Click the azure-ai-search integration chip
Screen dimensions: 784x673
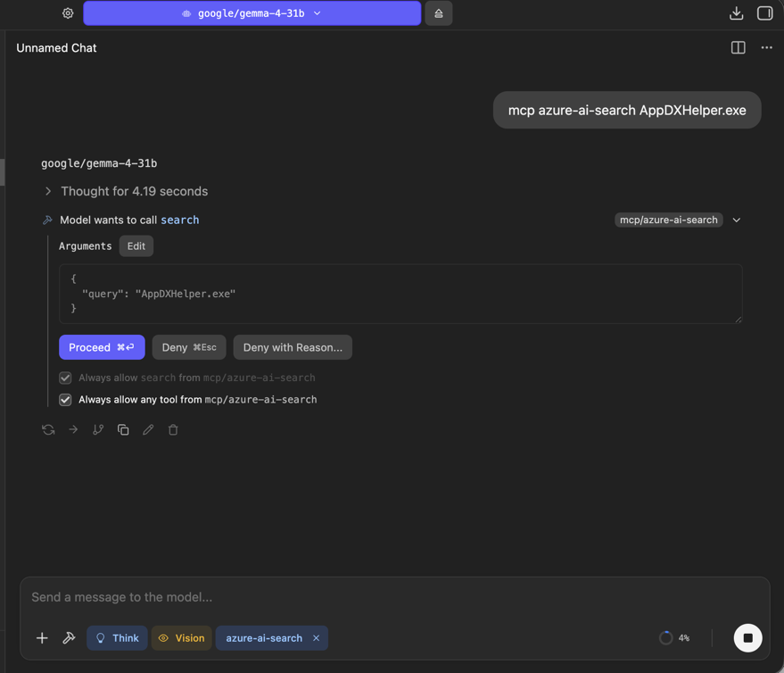264,638
